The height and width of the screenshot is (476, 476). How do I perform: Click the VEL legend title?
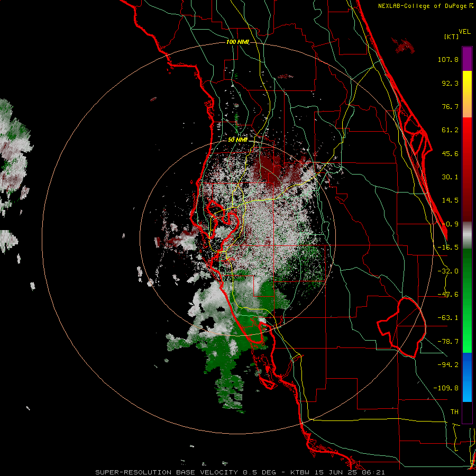(x=464, y=32)
